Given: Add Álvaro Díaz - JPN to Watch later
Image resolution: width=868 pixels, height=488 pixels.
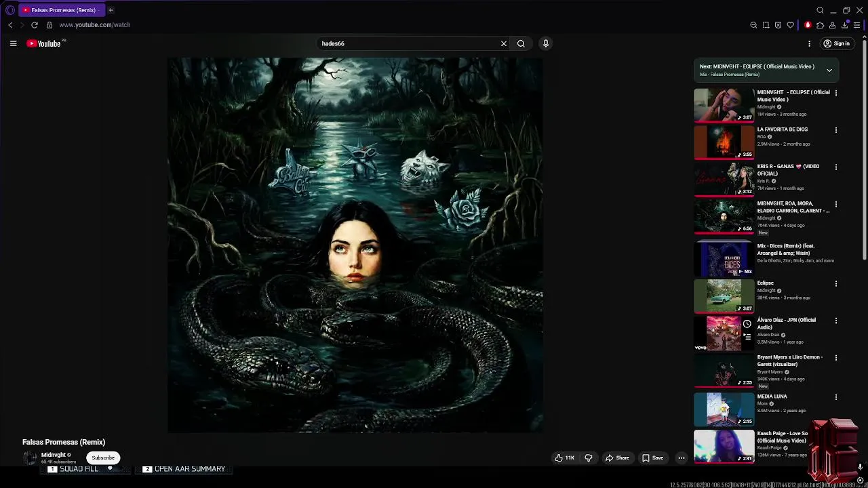Looking at the screenshot, I should point(747,324).
